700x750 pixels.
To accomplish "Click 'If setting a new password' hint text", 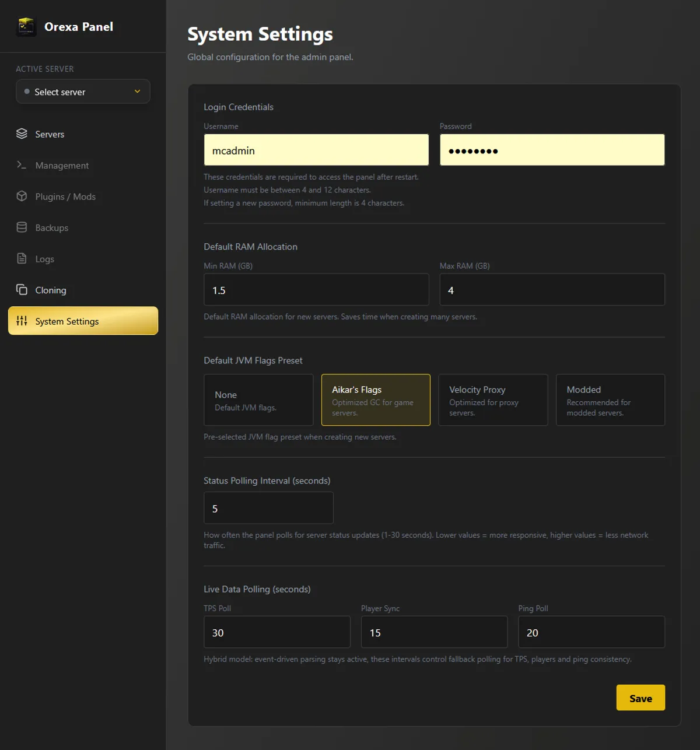I will (x=304, y=203).
